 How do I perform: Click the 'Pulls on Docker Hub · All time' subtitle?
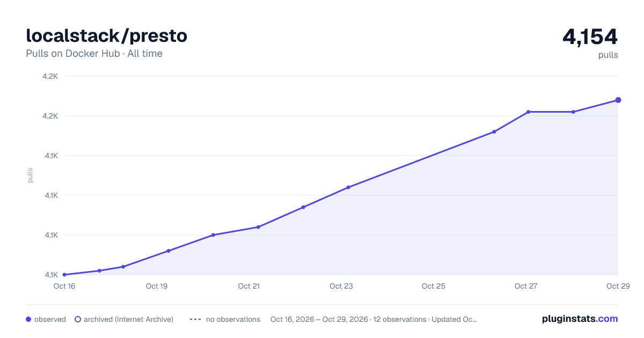[x=94, y=54]
